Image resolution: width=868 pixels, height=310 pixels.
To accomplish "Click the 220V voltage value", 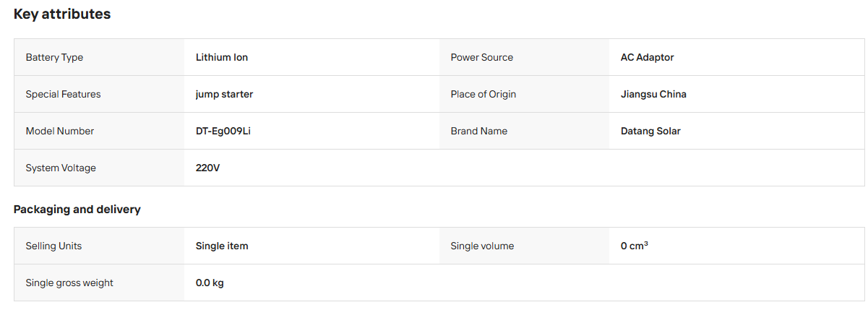I will [x=207, y=168].
